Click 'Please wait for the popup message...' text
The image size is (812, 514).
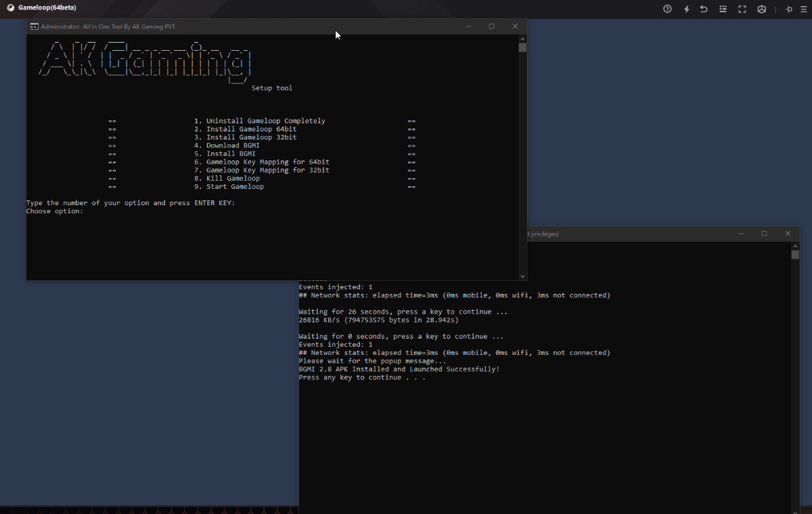click(372, 361)
